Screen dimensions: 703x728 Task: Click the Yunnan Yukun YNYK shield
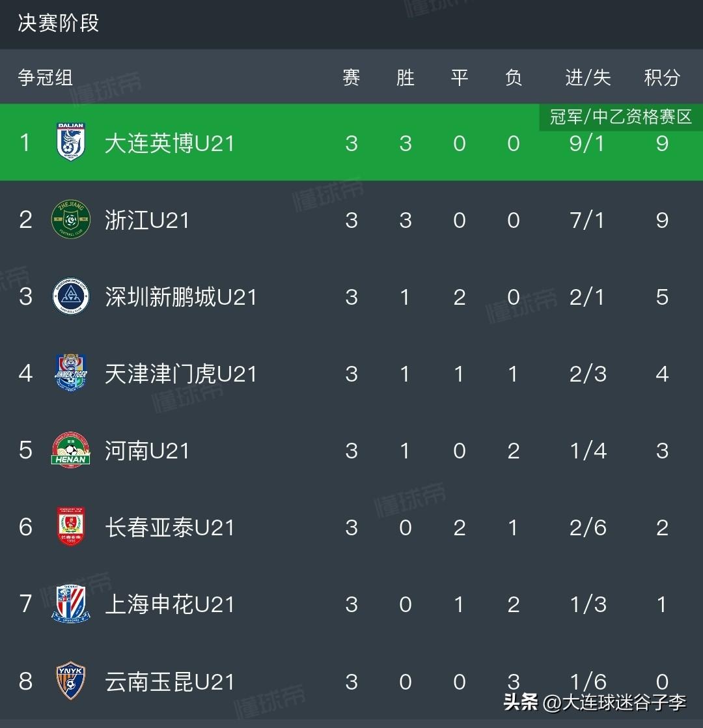click(x=70, y=680)
